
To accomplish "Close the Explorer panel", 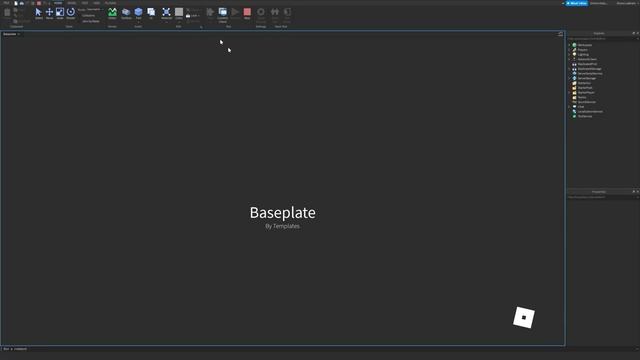I will [x=638, y=33].
